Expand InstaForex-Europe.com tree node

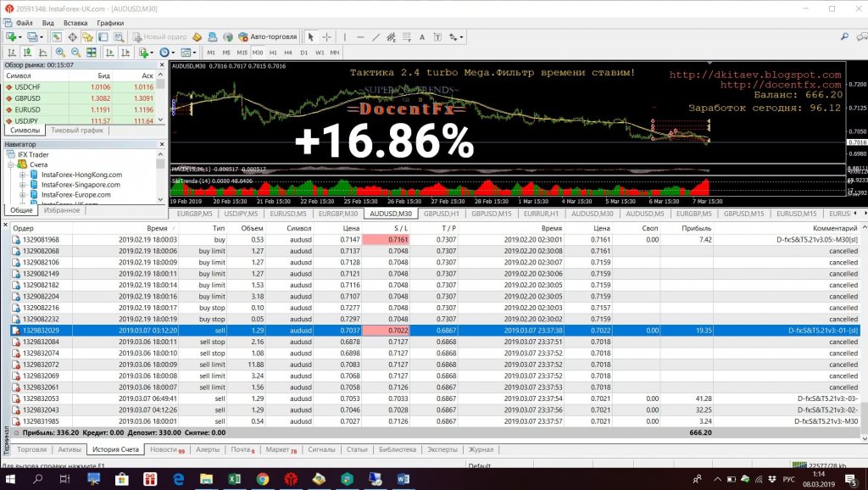23,195
